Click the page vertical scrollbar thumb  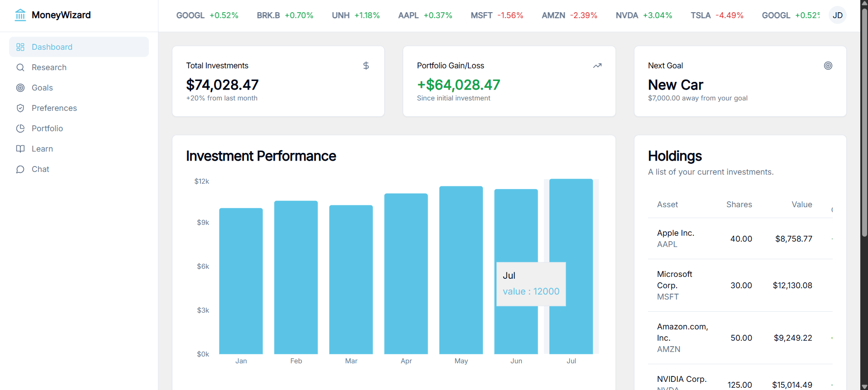coord(864,122)
